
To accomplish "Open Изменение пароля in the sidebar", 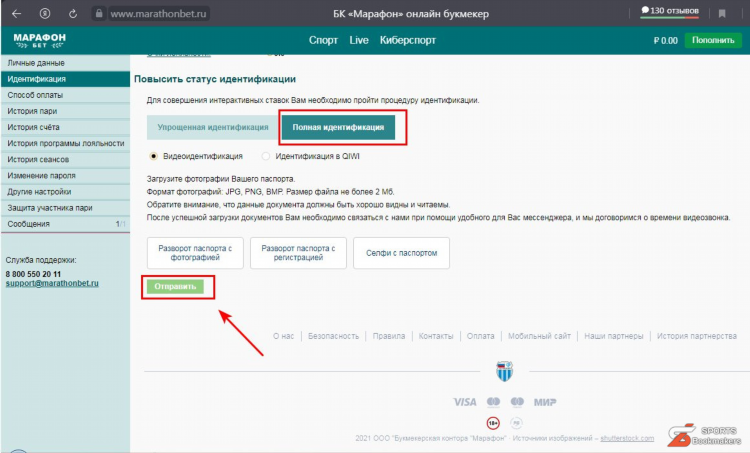I will pyautogui.click(x=65, y=176).
